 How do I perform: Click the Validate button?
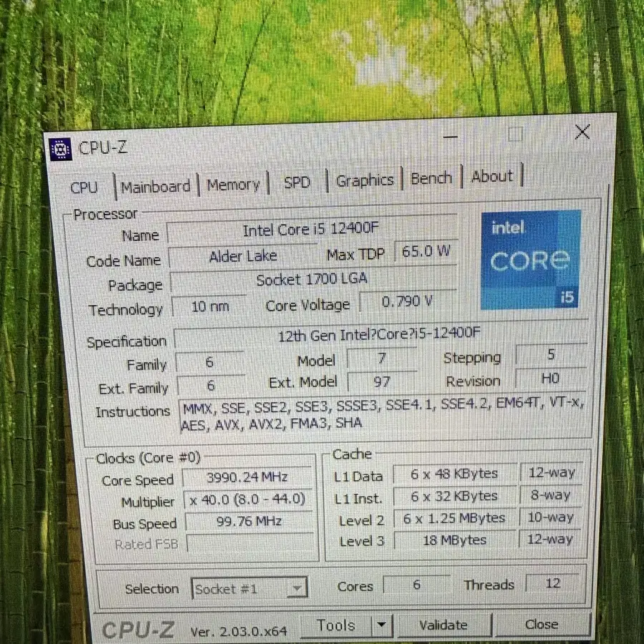[443, 625]
